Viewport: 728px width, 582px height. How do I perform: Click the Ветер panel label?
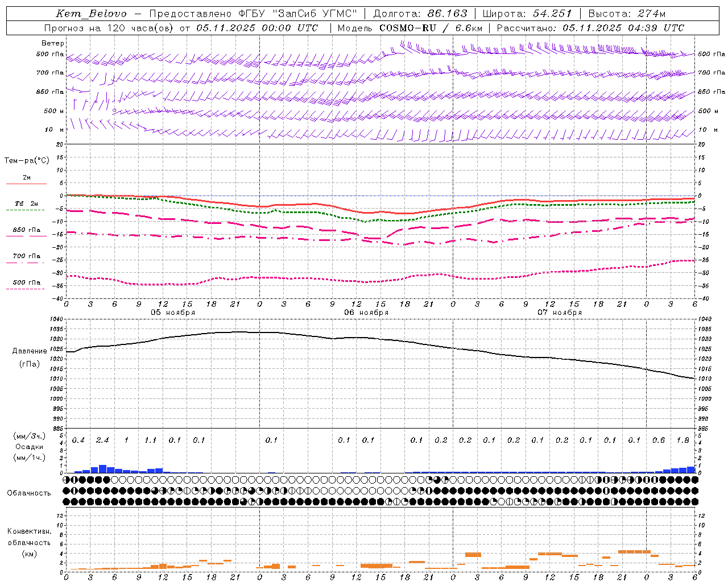tap(53, 43)
